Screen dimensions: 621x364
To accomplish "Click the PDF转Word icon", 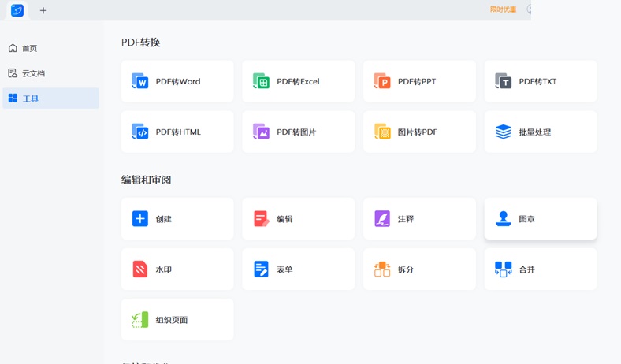I will pyautogui.click(x=139, y=81).
